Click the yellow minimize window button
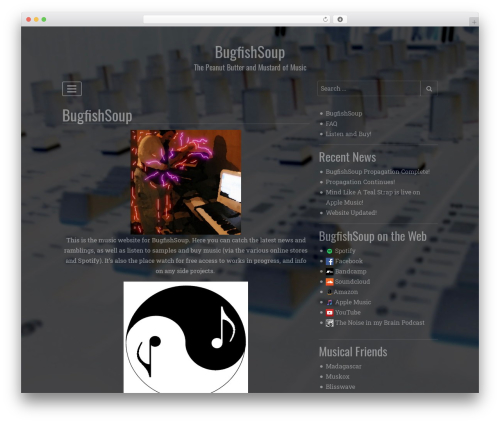The height and width of the screenshot is (423, 500). (36, 19)
